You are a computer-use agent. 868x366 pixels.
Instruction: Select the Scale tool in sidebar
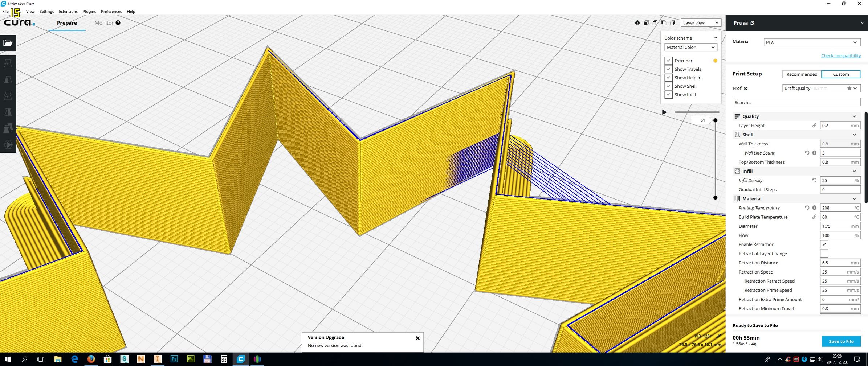click(x=8, y=79)
